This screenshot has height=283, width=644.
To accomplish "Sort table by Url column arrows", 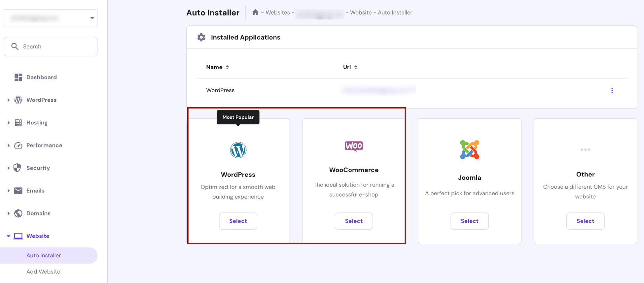I will point(356,67).
